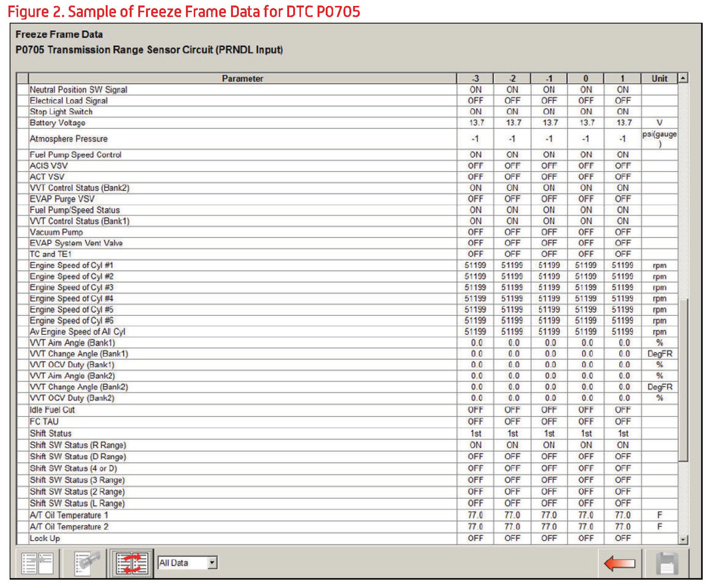Click the red back arrow button
This screenshot has height=588, width=711.
(x=619, y=563)
